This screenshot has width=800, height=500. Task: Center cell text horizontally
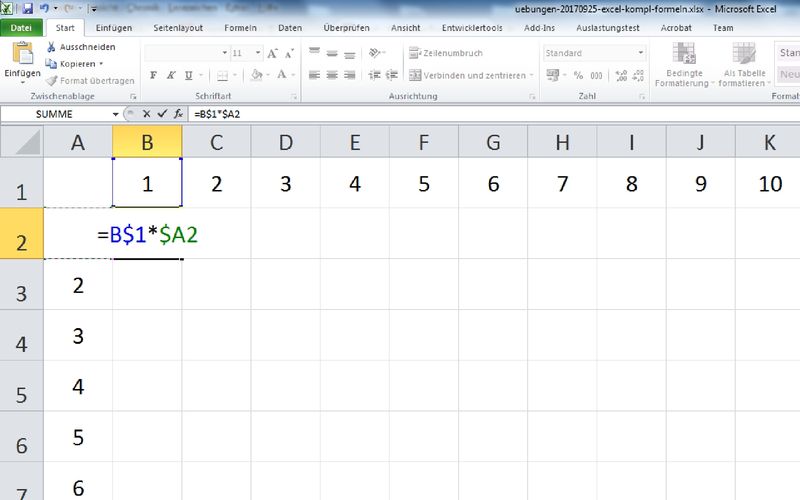point(332,76)
